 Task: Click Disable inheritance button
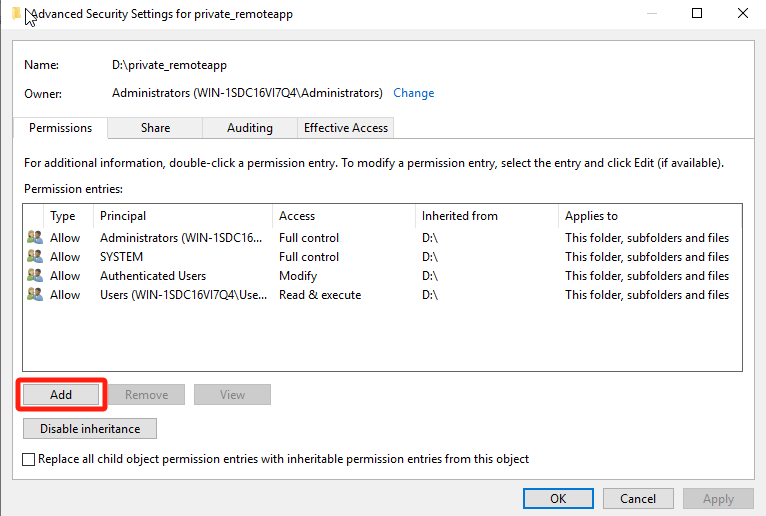[90, 429]
